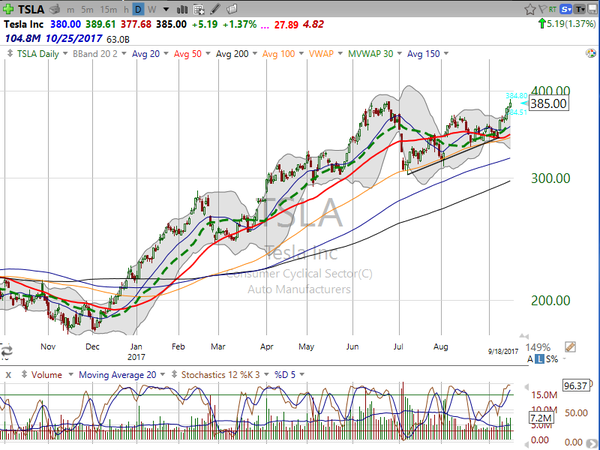Select the 'L' logarithmic scale option

pyautogui.click(x=539, y=359)
